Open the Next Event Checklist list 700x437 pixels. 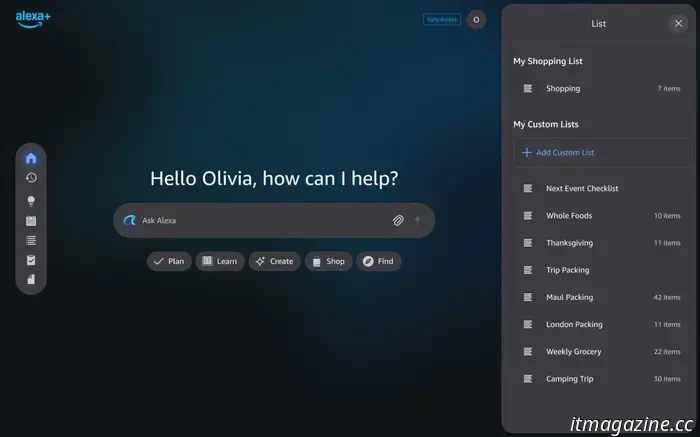[x=602, y=188]
